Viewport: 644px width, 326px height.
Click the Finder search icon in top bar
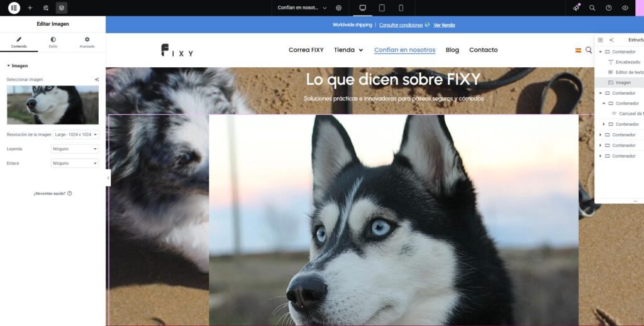coord(592,8)
